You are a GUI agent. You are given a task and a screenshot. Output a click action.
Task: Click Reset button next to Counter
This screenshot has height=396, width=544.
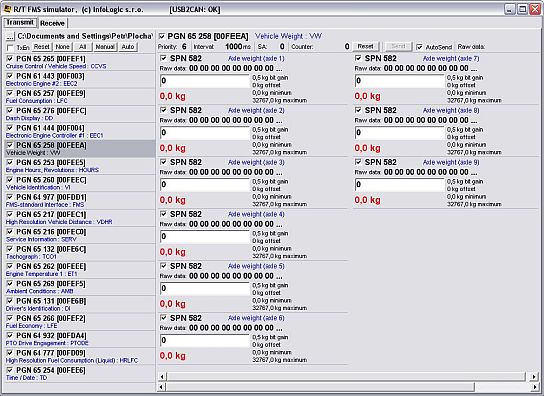[365, 46]
